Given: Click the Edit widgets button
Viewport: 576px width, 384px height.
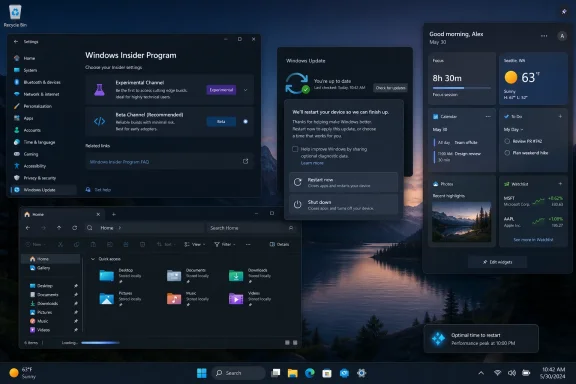Looking at the screenshot, I should (497, 262).
